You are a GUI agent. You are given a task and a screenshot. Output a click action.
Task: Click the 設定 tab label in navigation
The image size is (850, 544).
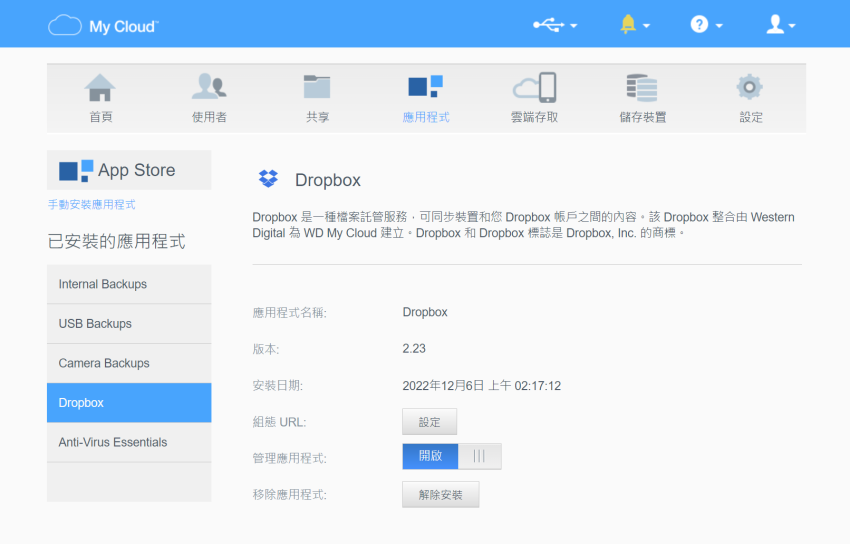751,117
